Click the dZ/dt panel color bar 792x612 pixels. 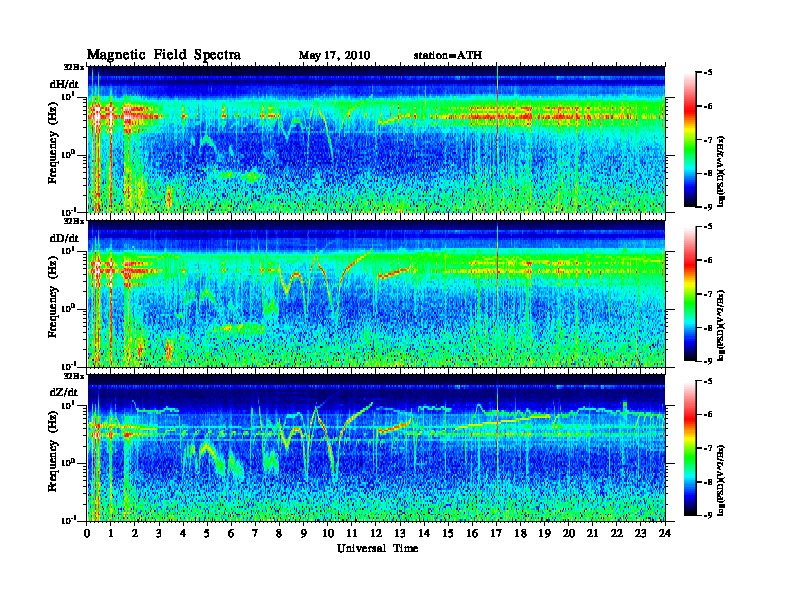pyautogui.click(x=690, y=448)
